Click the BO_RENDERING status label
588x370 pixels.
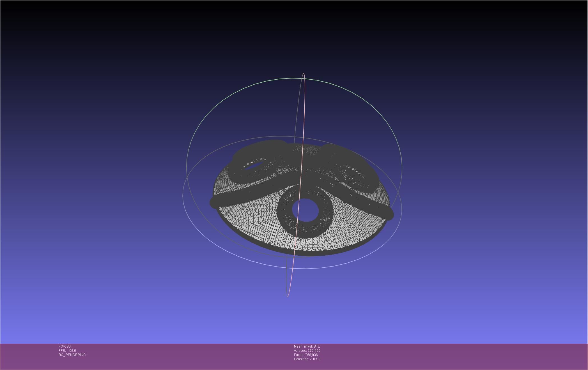[72, 355]
